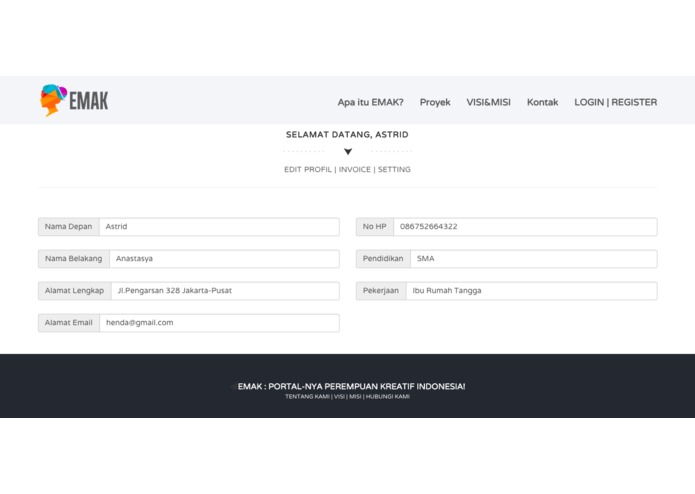The image size is (695, 494).
Task: Click the footer MISI link
Action: coord(355,397)
